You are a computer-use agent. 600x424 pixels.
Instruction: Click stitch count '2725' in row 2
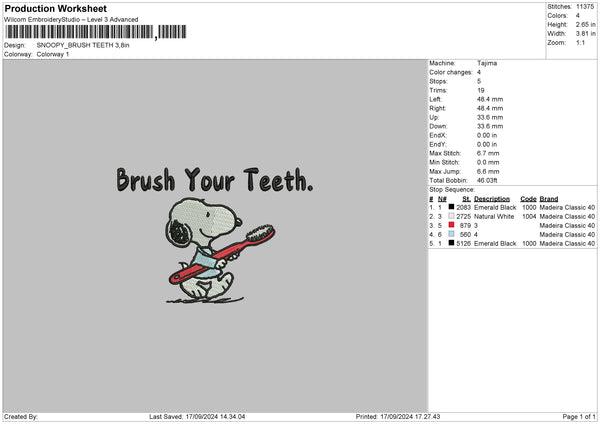pyautogui.click(x=463, y=217)
